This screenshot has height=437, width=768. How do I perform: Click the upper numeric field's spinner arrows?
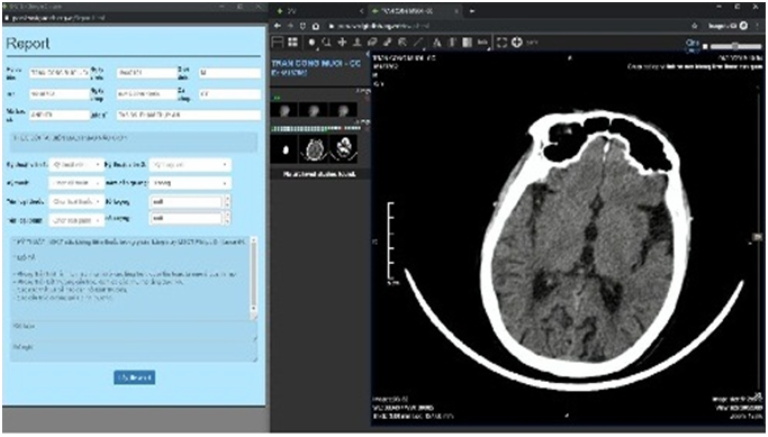pos(227,201)
